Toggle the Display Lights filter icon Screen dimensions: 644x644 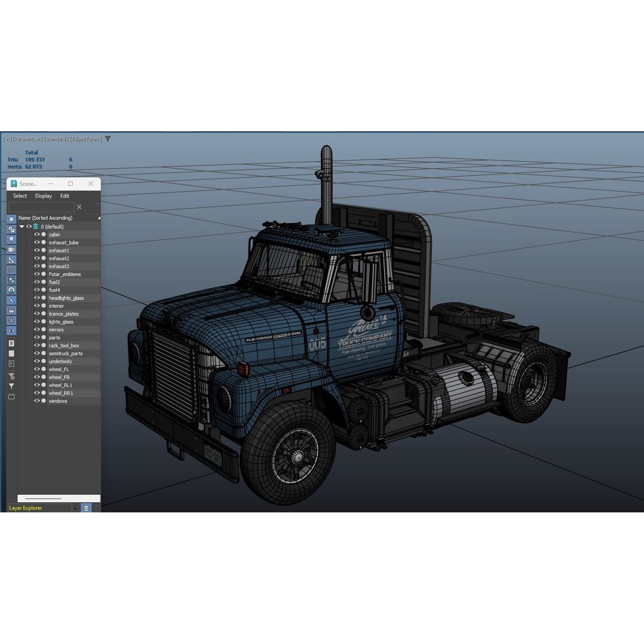pyautogui.click(x=11, y=239)
